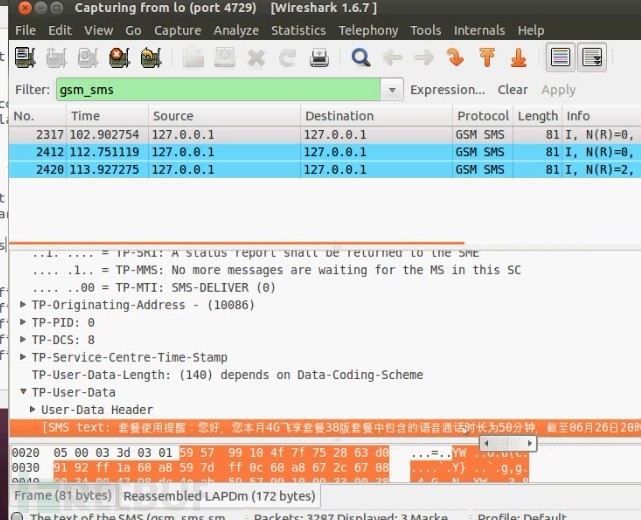
Task: Open the Capture menu
Action: (177, 30)
